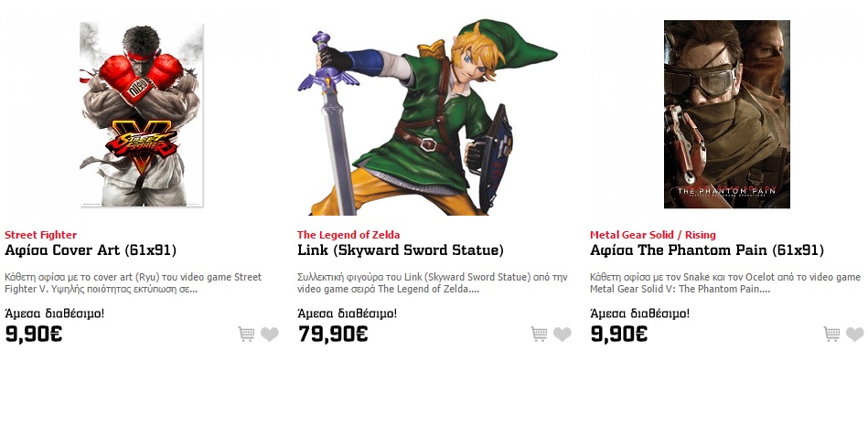
Task: Click the Phantom Pain poster description text
Action: pos(724,282)
